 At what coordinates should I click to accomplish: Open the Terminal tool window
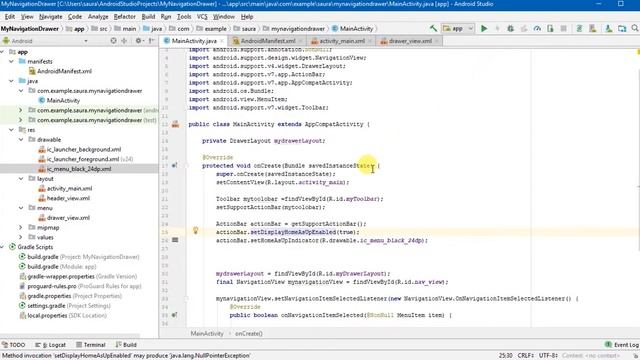coord(91,345)
